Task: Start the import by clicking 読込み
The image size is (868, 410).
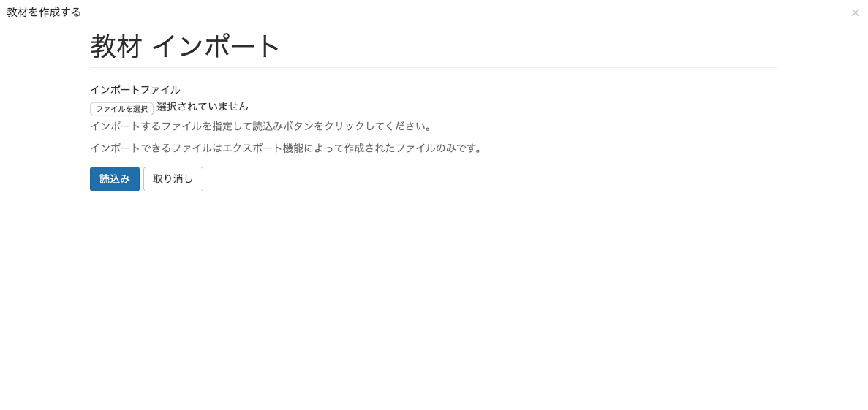Action: (x=115, y=179)
